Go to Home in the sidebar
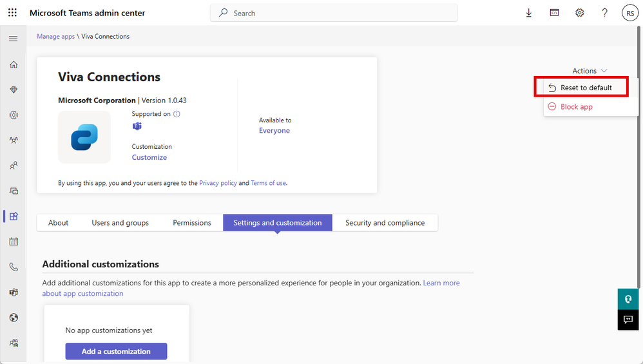Screen dimensions: 643x364 [x=14, y=65]
